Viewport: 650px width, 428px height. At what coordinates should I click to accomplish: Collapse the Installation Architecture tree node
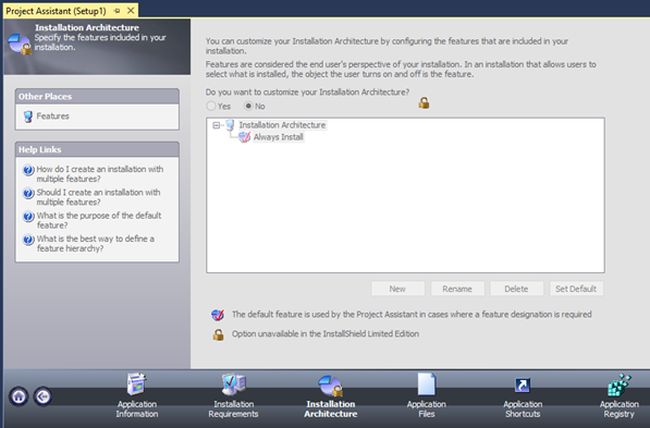tap(216, 125)
